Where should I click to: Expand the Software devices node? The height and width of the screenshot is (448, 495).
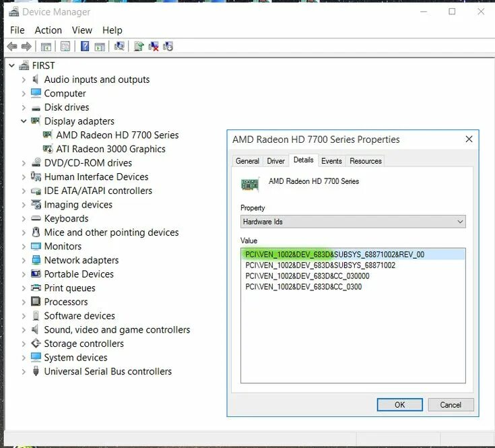[24, 316]
